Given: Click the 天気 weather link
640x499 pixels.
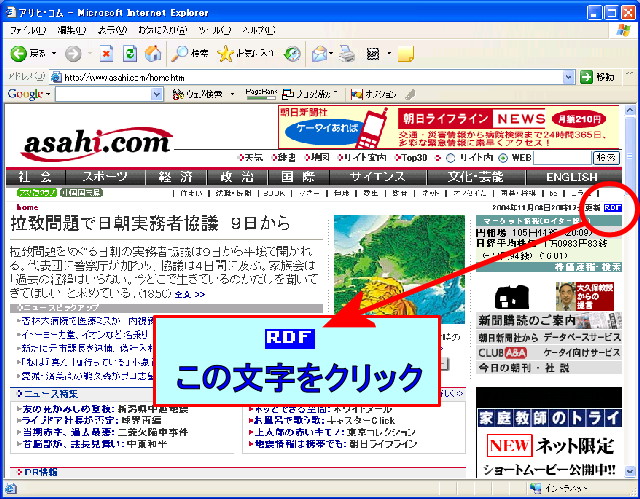Looking at the screenshot, I should coord(253,157).
